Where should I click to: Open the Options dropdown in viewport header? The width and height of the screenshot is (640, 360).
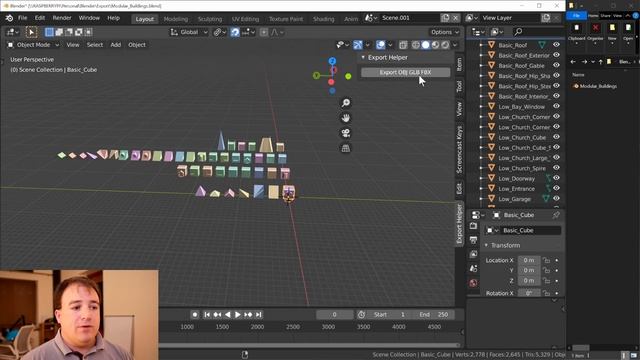444,32
